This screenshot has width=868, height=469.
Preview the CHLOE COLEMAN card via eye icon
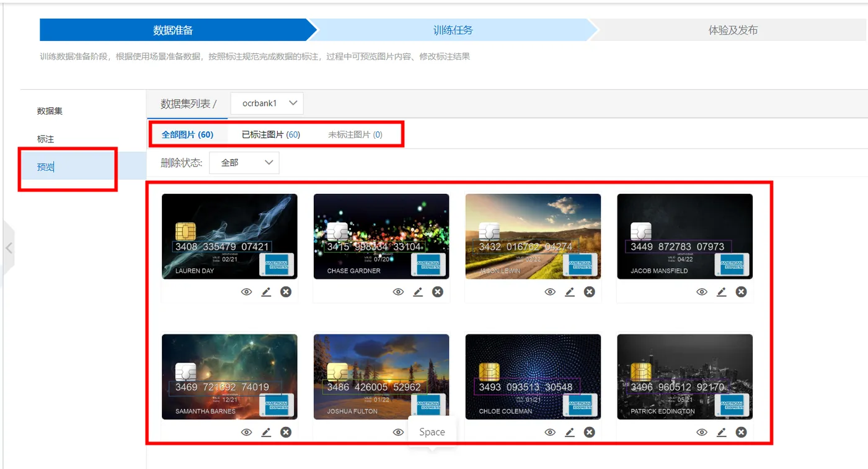point(550,432)
